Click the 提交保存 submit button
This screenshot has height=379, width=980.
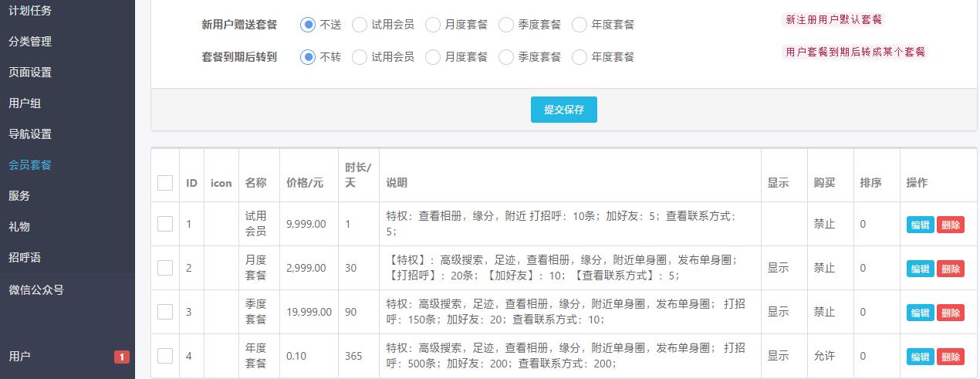click(563, 110)
